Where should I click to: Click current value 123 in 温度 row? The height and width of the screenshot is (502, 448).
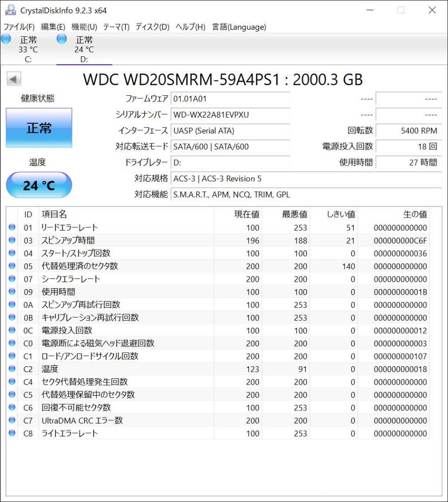point(253,369)
